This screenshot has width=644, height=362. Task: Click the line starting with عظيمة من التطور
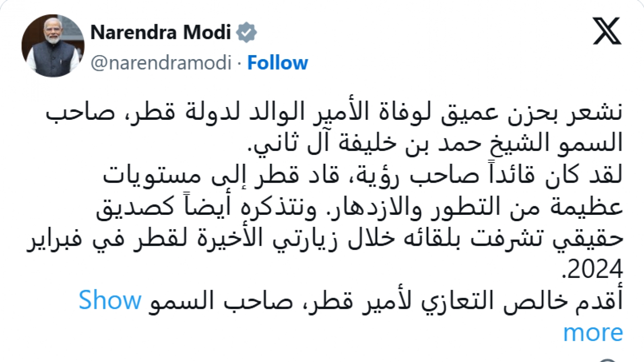point(359,206)
